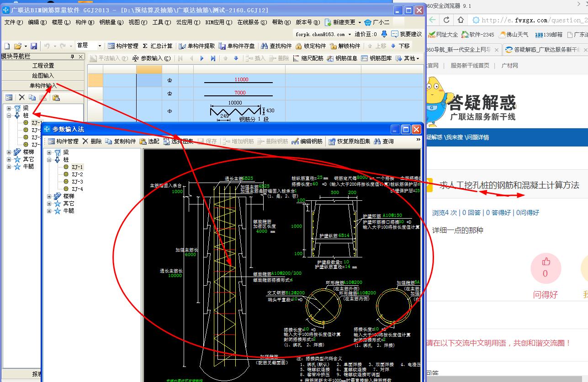The width and height of the screenshot is (588, 382).
Task: Click 我要建议 feedback button
Action: [x=407, y=34]
